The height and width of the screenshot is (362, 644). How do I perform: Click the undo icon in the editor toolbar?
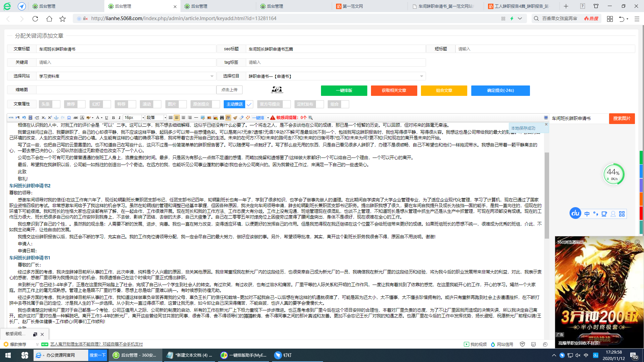click(24, 118)
